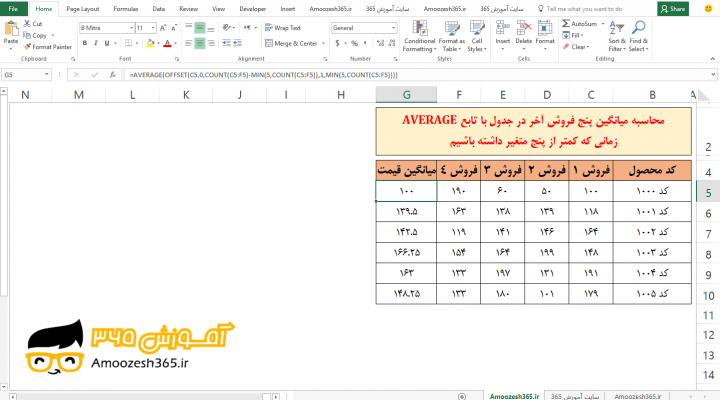Switch to Developer tab
Screen dimensions: 720x400
point(253,9)
